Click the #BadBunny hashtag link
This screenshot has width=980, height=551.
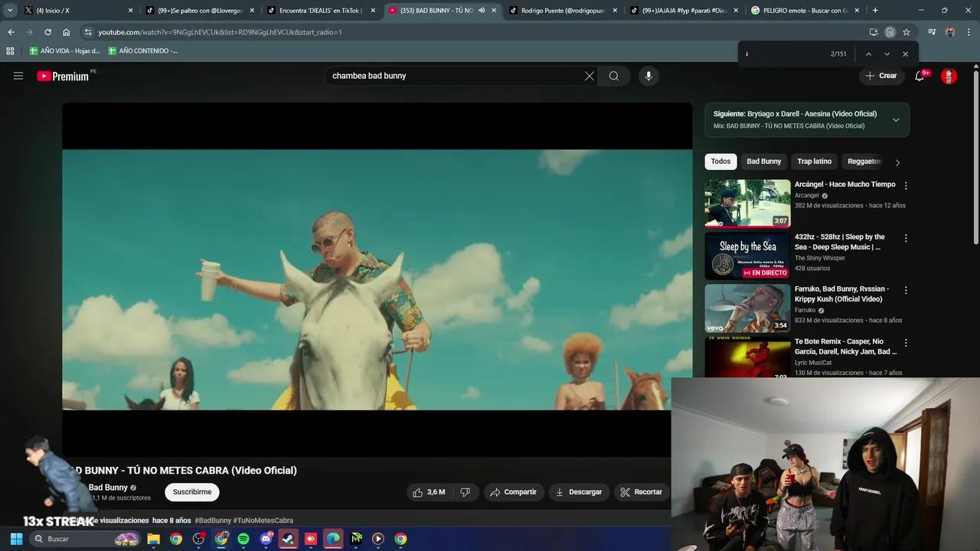point(213,520)
